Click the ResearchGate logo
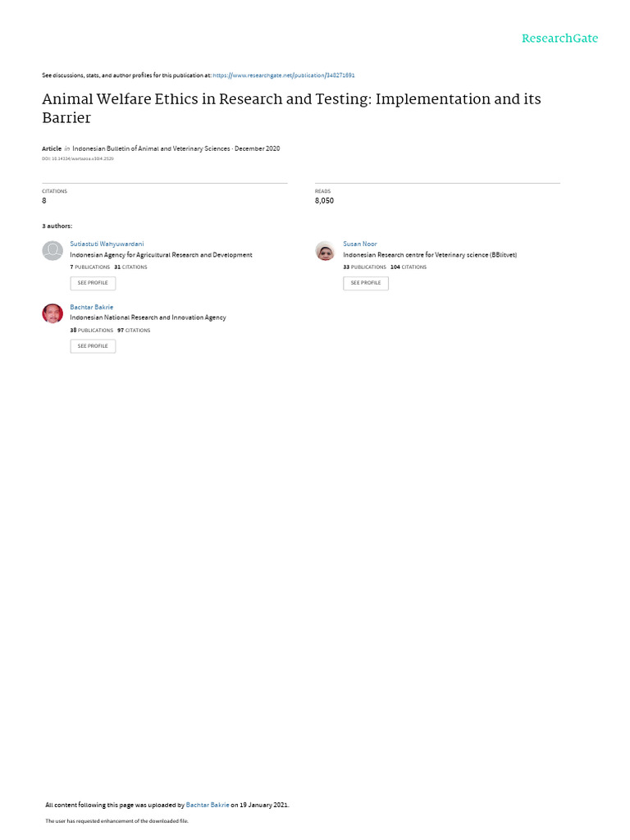This screenshot has width=630, height=840. (559, 39)
